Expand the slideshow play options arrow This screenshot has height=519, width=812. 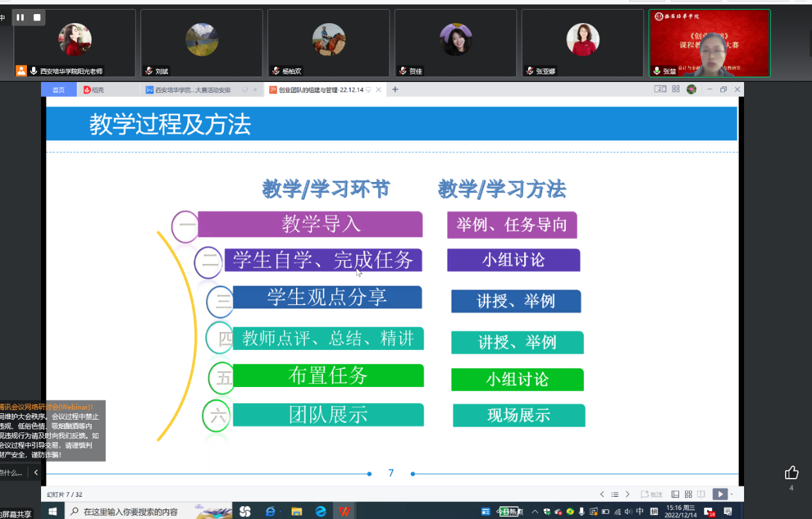point(731,494)
